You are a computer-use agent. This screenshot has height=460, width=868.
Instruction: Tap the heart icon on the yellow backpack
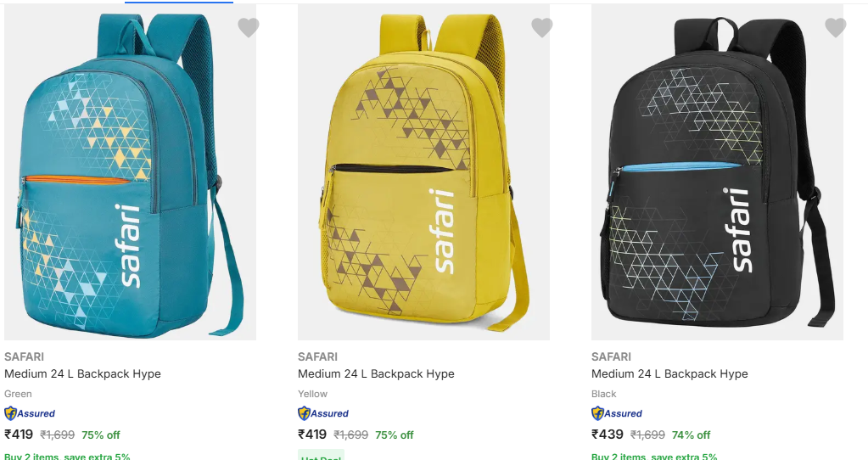541,28
